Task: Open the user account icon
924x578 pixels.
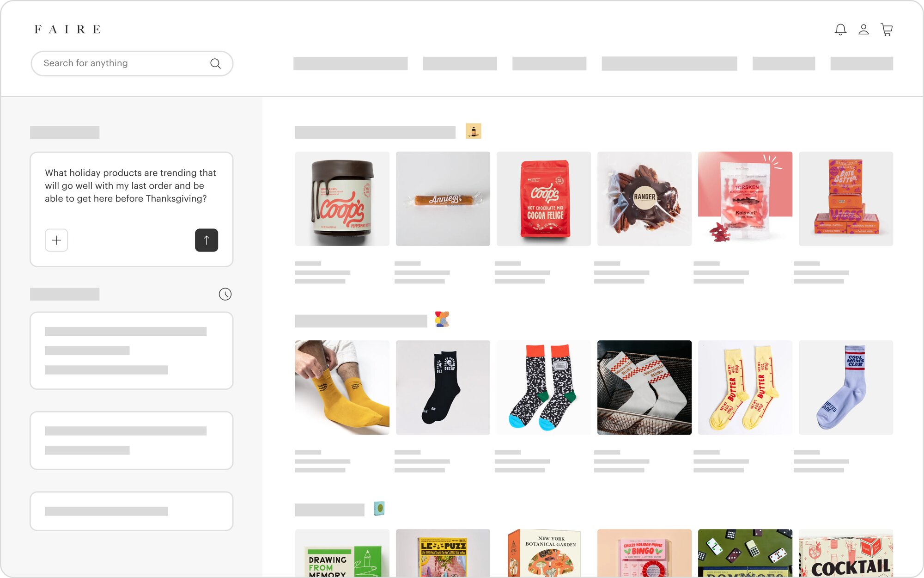Action: 863,30
